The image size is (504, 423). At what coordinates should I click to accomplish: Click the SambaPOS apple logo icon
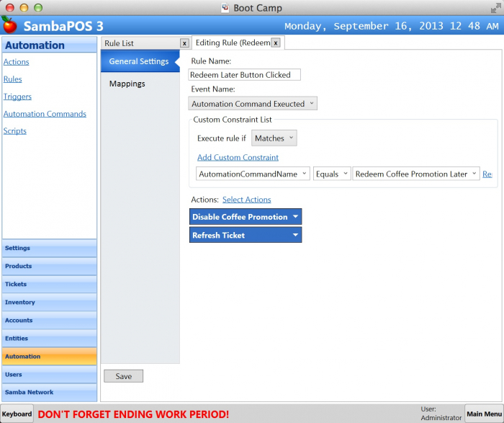(x=9, y=25)
